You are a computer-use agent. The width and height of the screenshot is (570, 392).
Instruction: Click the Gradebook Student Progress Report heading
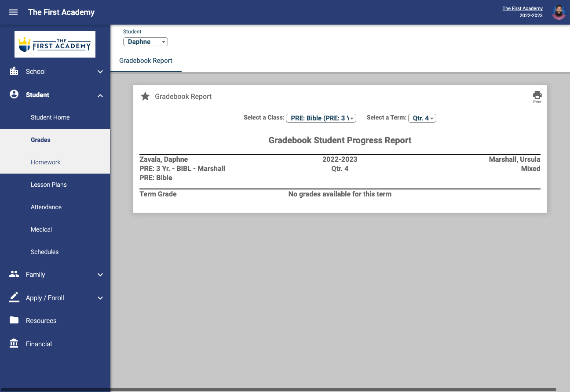(340, 140)
